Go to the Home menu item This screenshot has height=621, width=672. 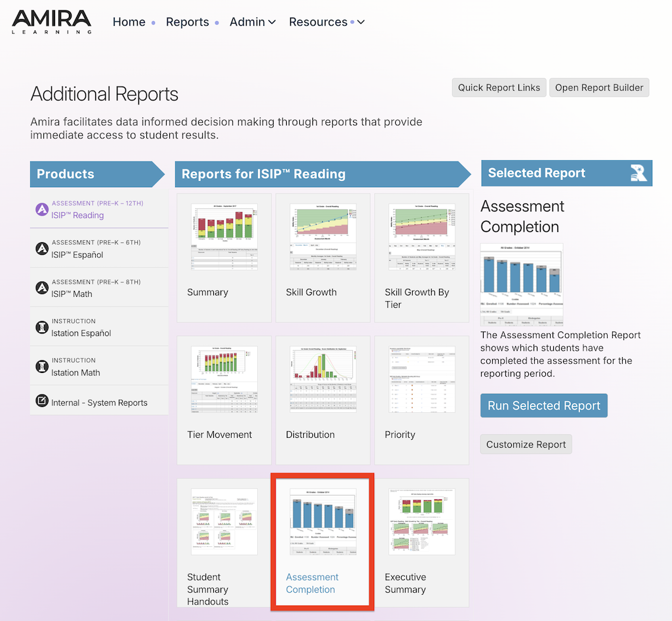coord(129,22)
